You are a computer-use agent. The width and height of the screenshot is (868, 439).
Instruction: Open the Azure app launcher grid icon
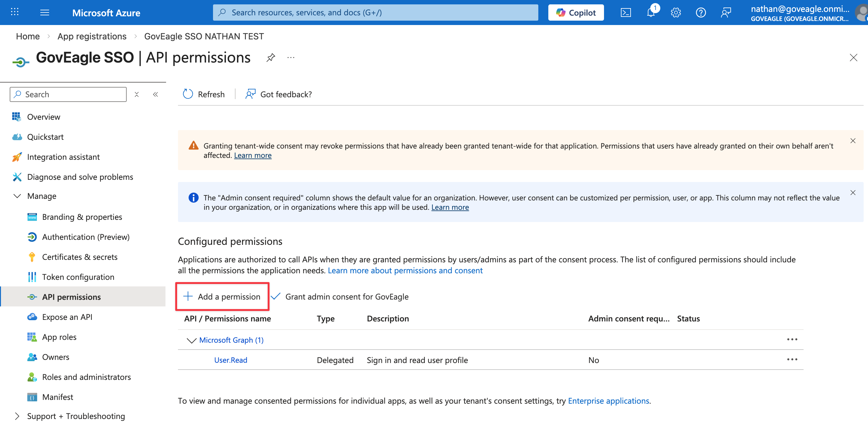pyautogui.click(x=14, y=12)
